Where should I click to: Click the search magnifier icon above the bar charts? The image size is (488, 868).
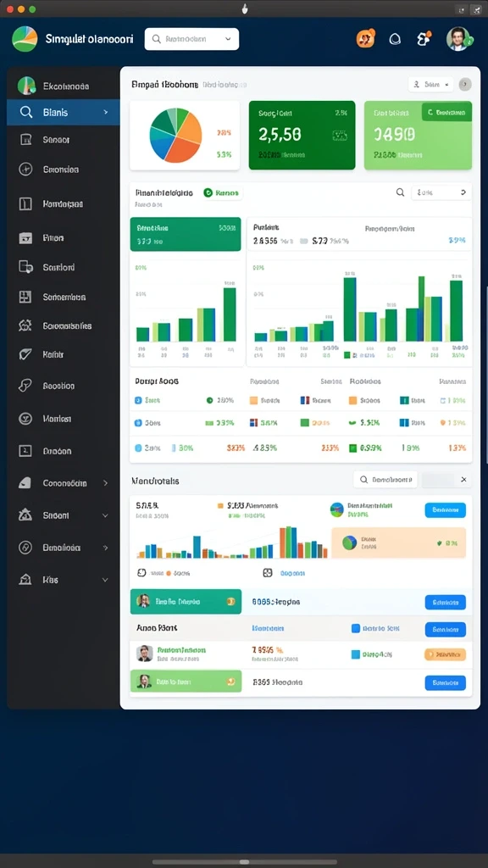(x=400, y=192)
